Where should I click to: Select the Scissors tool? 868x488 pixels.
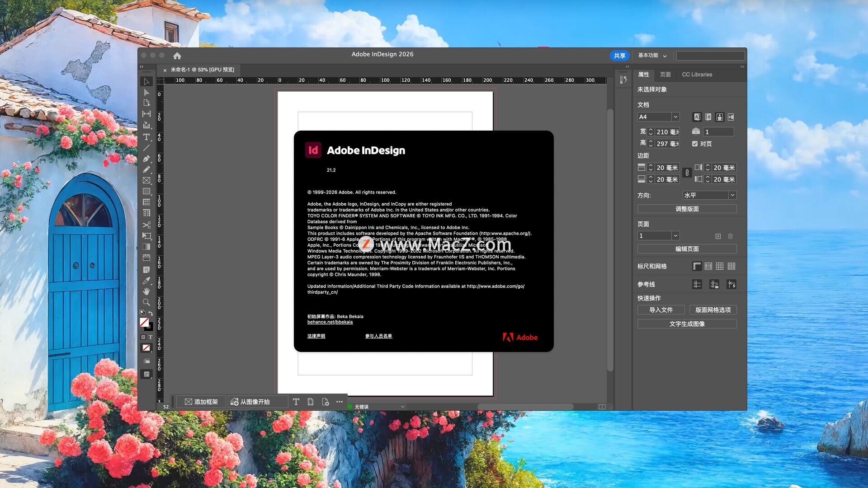point(146,225)
